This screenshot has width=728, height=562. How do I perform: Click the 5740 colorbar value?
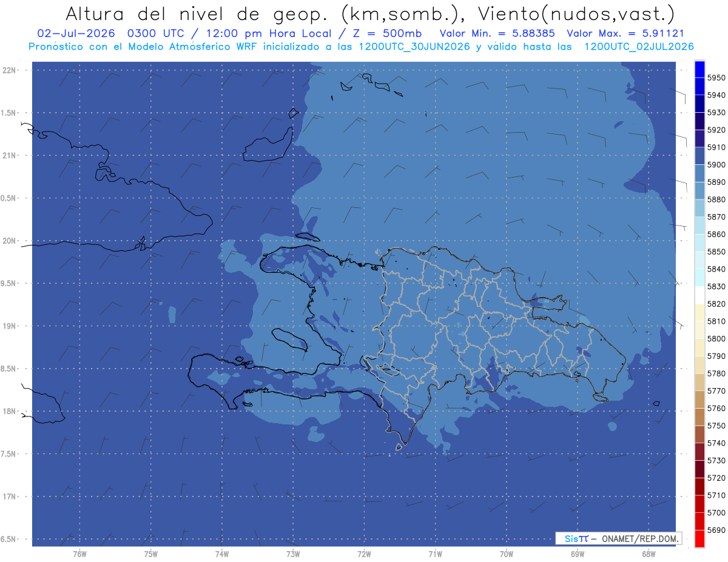[716, 443]
